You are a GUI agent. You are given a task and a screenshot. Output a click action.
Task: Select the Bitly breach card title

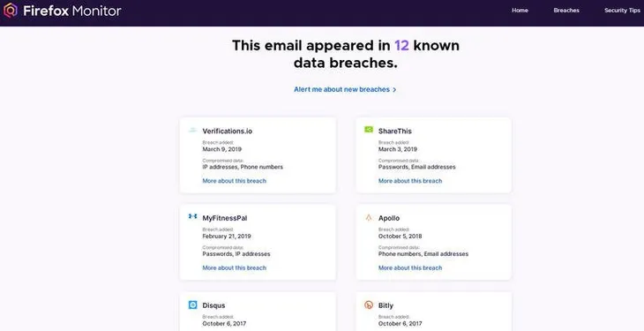386,305
